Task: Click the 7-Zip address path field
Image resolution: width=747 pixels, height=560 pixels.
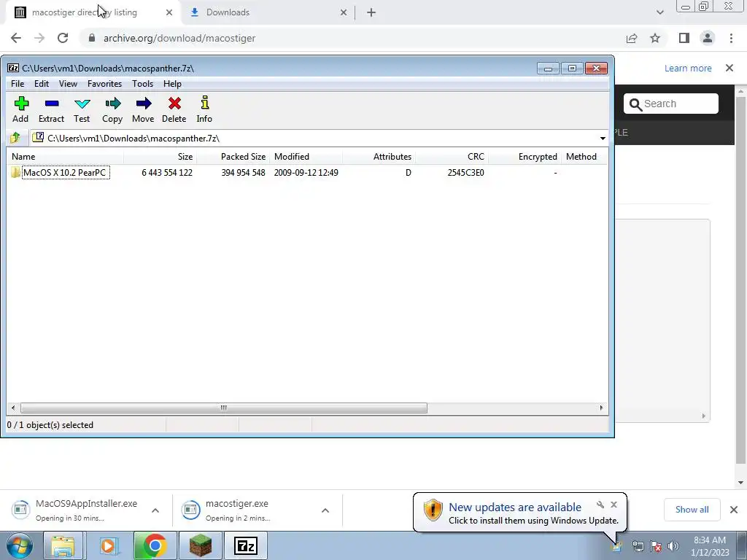Action: click(x=314, y=138)
